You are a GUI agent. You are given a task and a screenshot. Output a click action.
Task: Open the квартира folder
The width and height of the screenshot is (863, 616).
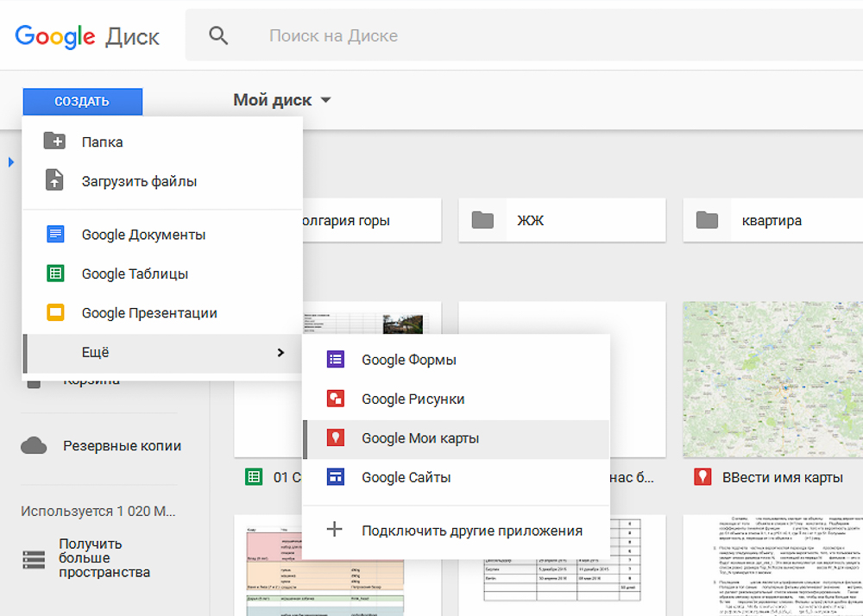(772, 221)
